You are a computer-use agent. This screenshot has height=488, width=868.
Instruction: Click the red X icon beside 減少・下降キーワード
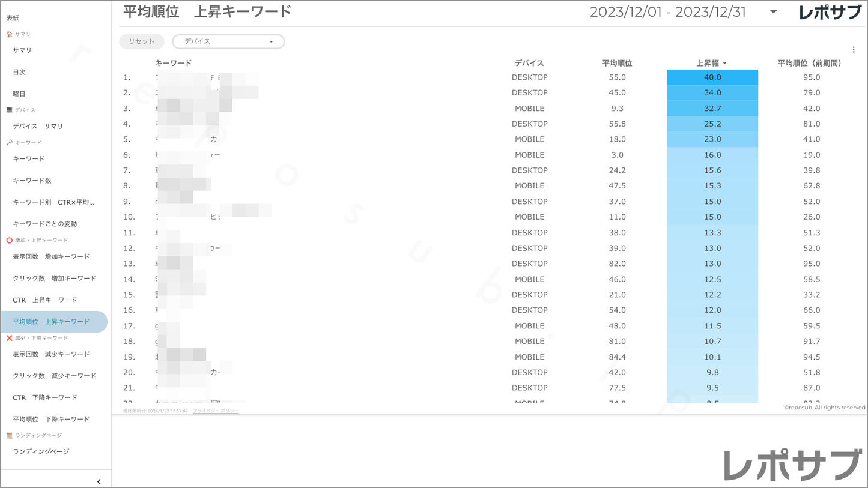[x=9, y=338]
